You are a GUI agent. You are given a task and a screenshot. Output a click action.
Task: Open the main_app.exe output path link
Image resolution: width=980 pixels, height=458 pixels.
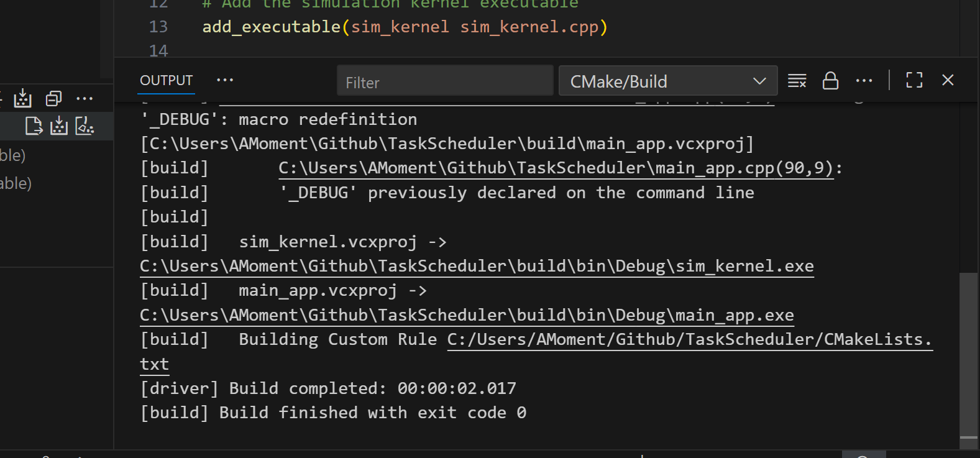(467, 316)
